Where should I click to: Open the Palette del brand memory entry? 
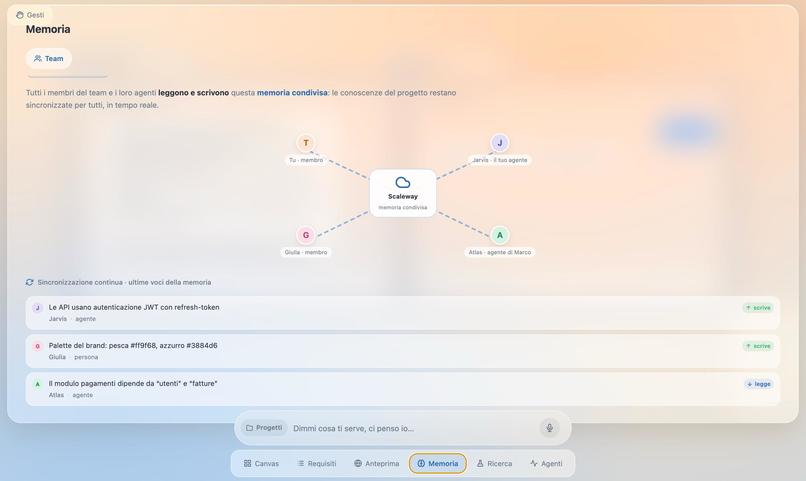tap(402, 351)
